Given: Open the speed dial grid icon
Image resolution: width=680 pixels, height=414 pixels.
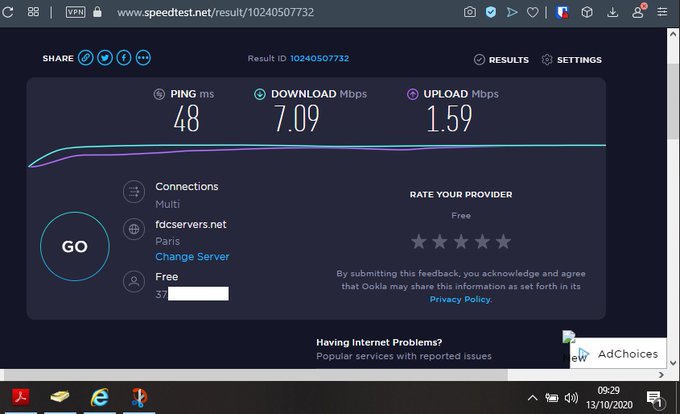Looking at the screenshot, I should point(33,12).
